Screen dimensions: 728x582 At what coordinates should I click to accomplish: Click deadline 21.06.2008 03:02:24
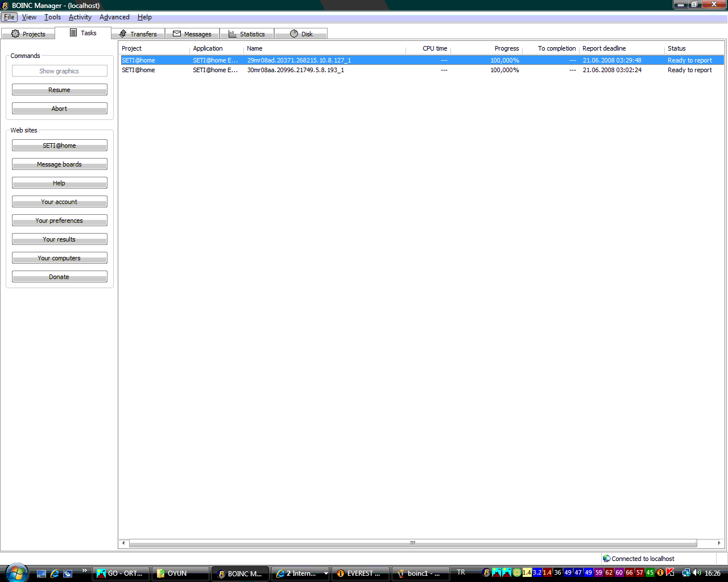[612, 70]
